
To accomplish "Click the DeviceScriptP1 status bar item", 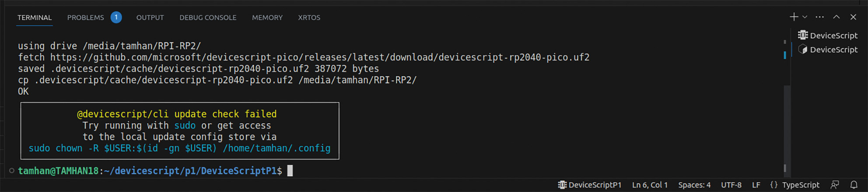I will point(590,185).
